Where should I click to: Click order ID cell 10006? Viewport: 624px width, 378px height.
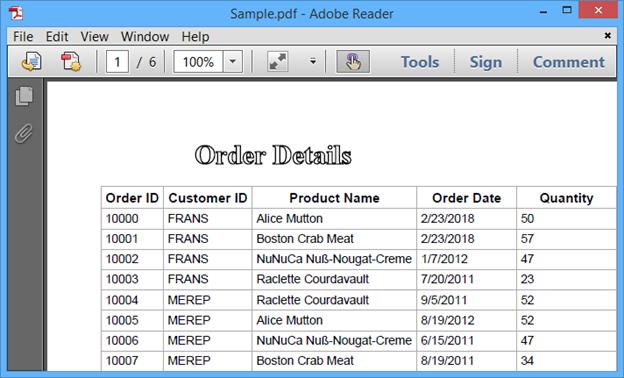click(122, 341)
